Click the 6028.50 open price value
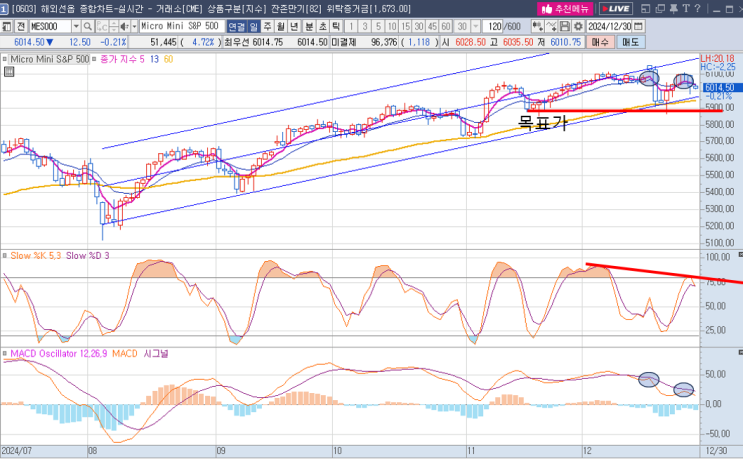The image size is (743, 459). [471, 42]
